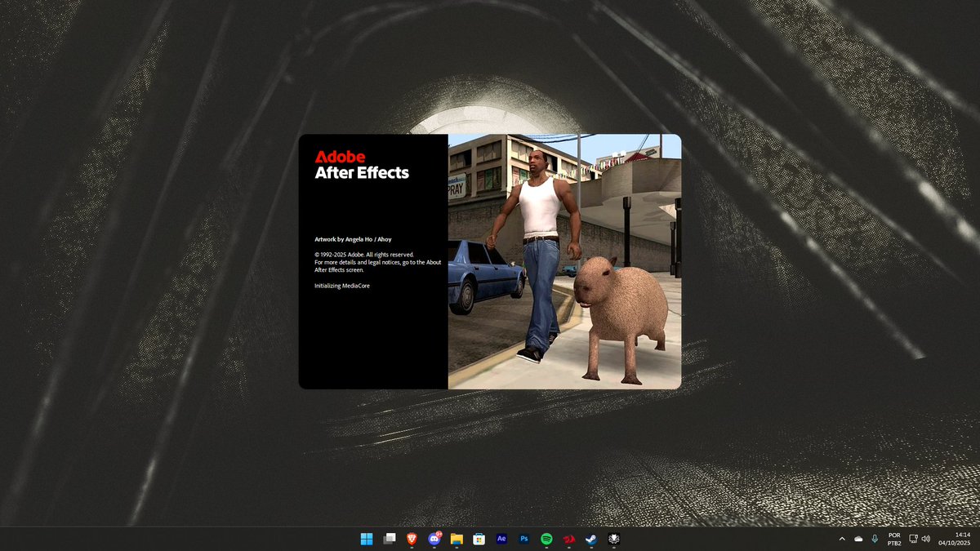Switch to Photoshop taskbar icon
The width and height of the screenshot is (980, 551).
coord(524,539)
